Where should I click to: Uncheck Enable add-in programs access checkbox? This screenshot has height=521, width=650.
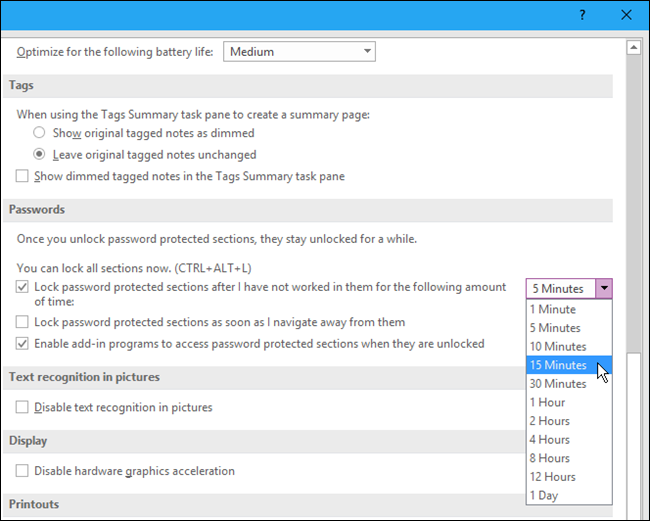[23, 344]
